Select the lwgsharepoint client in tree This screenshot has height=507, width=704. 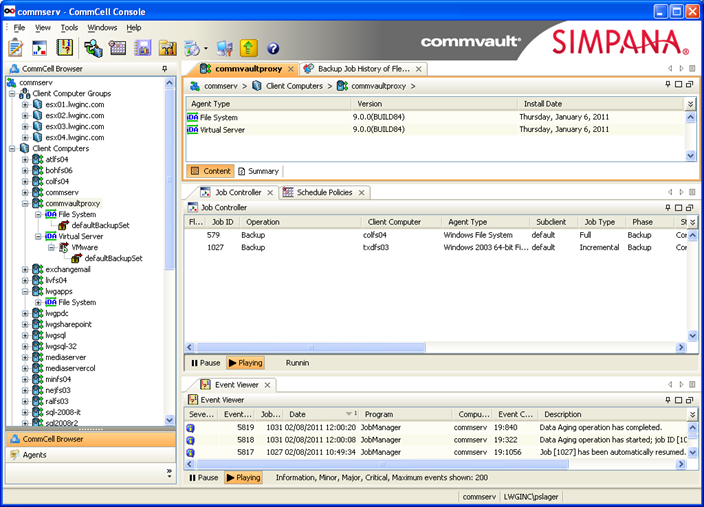click(x=68, y=325)
